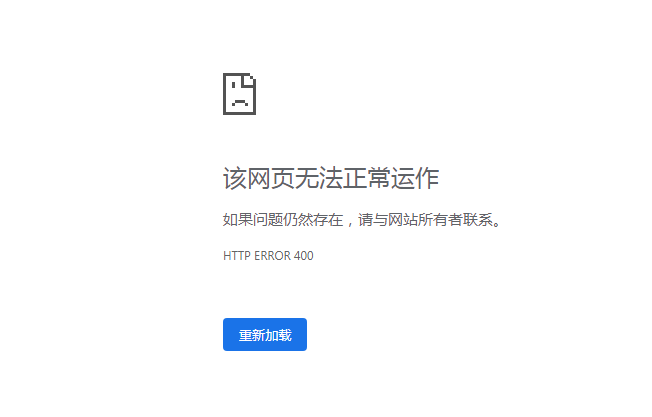Click the folded corner of the page icon
652x417 pixels.
pyautogui.click(x=249, y=81)
